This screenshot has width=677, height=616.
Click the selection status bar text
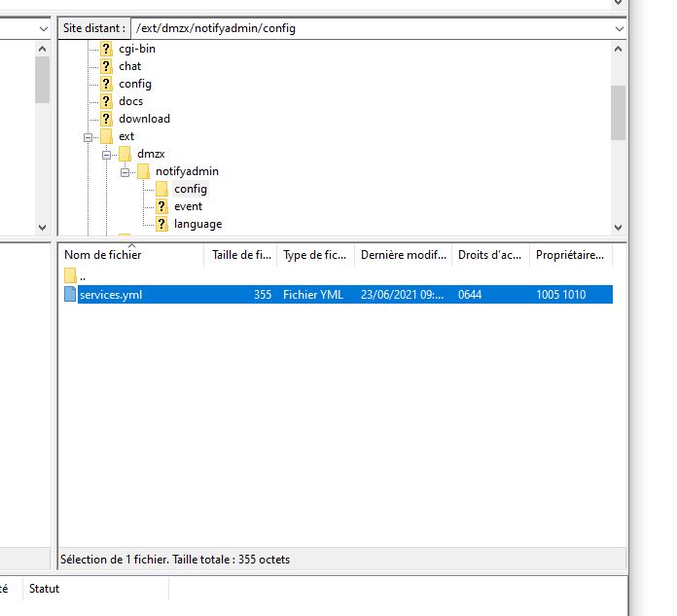(x=175, y=560)
